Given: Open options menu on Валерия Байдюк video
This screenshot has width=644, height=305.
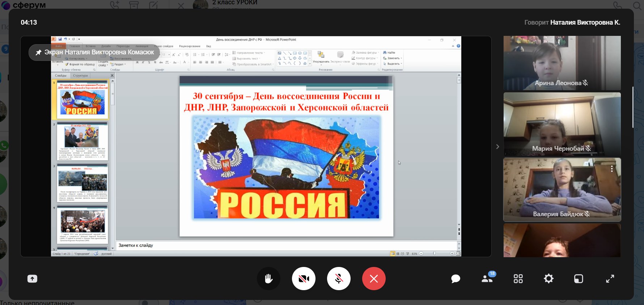Looking at the screenshot, I should pyautogui.click(x=612, y=169).
